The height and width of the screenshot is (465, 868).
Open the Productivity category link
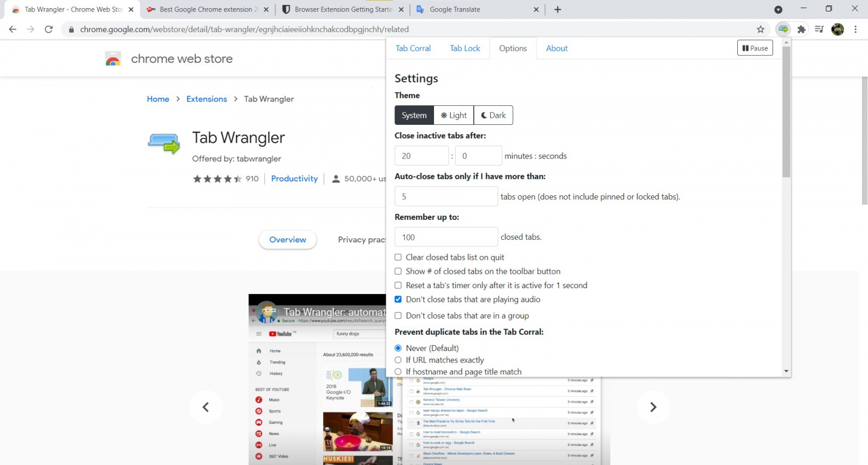tap(295, 179)
